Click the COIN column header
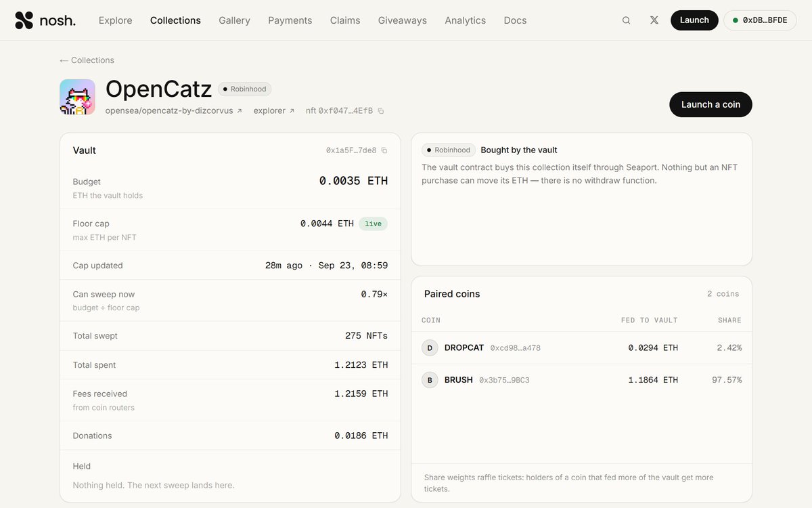The width and height of the screenshot is (812, 508). [431, 320]
